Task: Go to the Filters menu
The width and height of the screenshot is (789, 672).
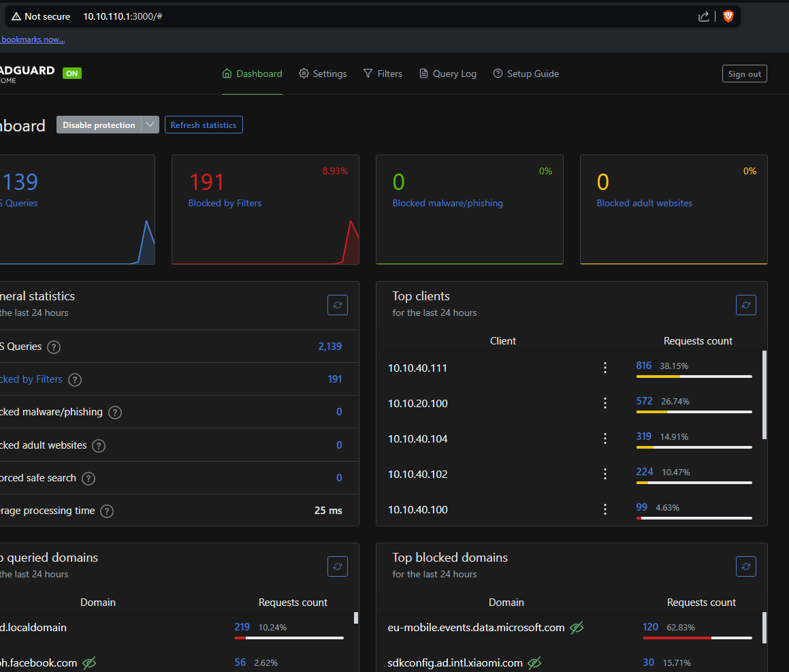Action: tap(383, 74)
